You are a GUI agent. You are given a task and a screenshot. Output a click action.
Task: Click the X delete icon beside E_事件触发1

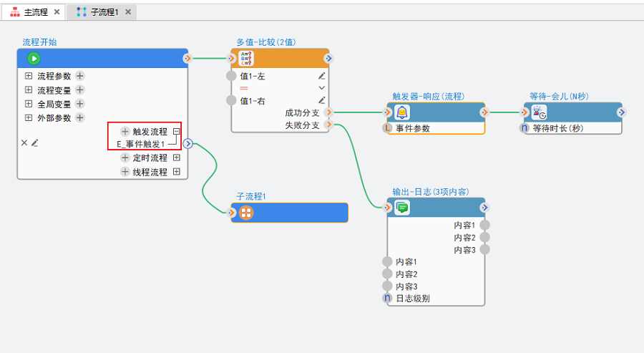coord(24,143)
